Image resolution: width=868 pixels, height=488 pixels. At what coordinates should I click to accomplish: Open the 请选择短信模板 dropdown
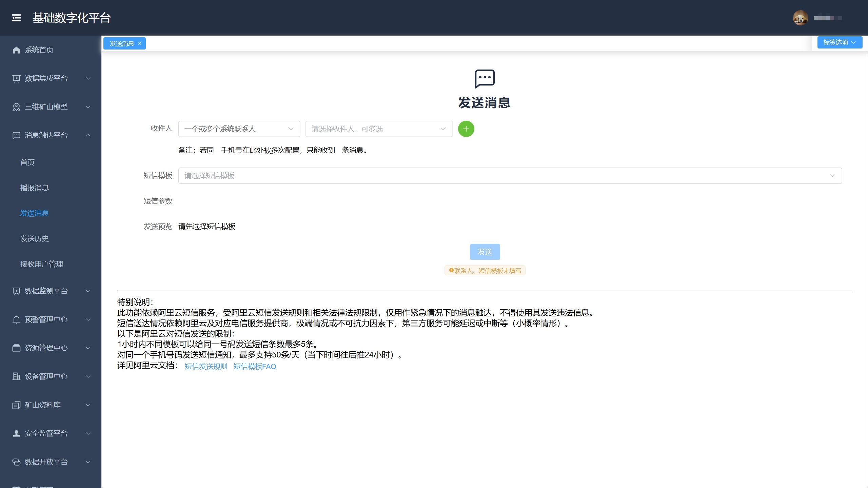point(510,176)
